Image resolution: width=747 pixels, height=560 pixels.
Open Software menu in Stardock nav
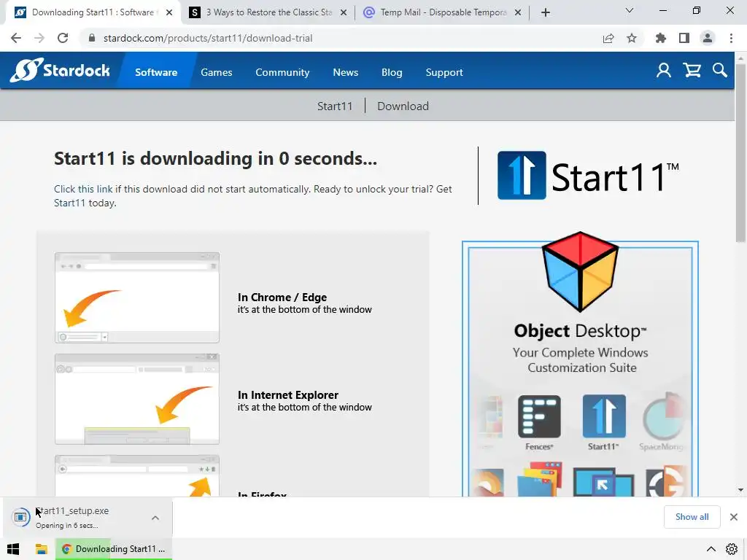[156, 72]
